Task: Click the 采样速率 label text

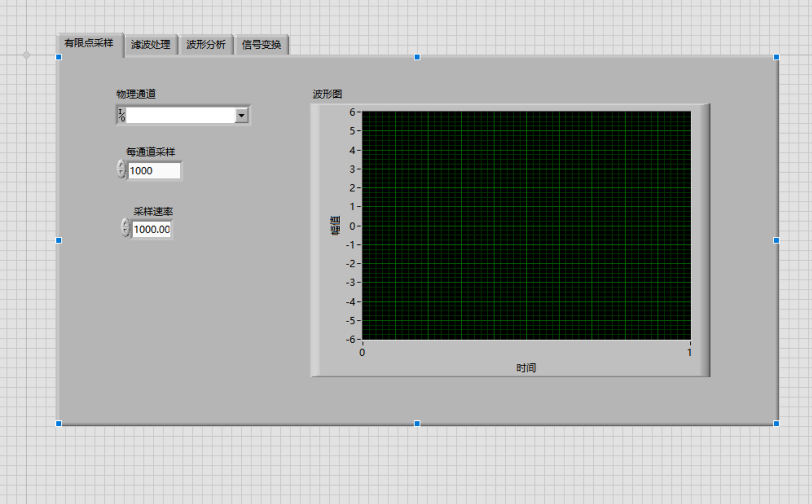Action: click(153, 211)
